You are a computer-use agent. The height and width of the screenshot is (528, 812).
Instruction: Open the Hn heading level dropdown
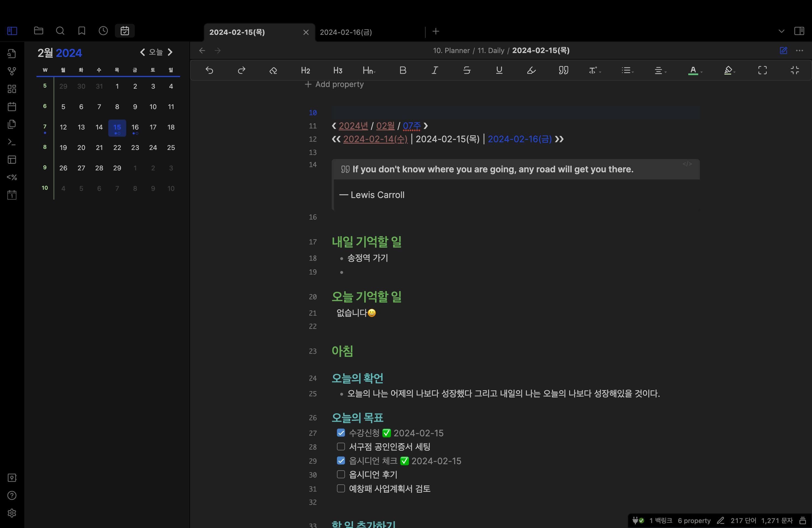[369, 70]
